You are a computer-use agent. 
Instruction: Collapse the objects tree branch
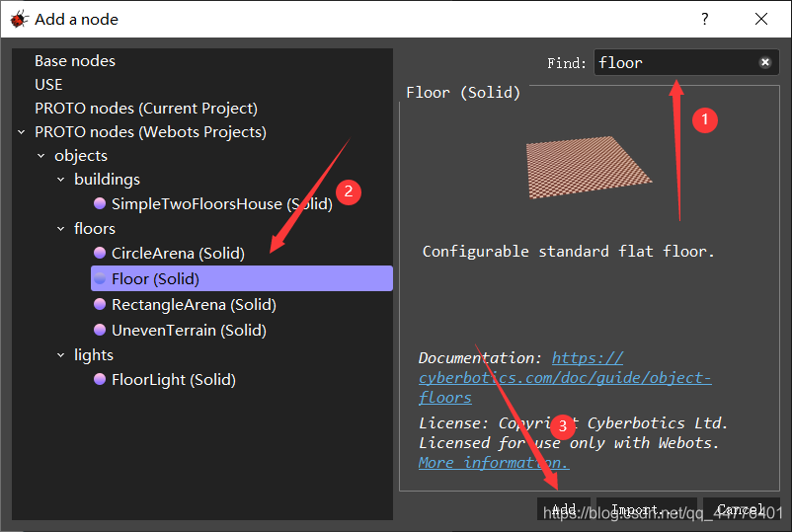(40, 156)
